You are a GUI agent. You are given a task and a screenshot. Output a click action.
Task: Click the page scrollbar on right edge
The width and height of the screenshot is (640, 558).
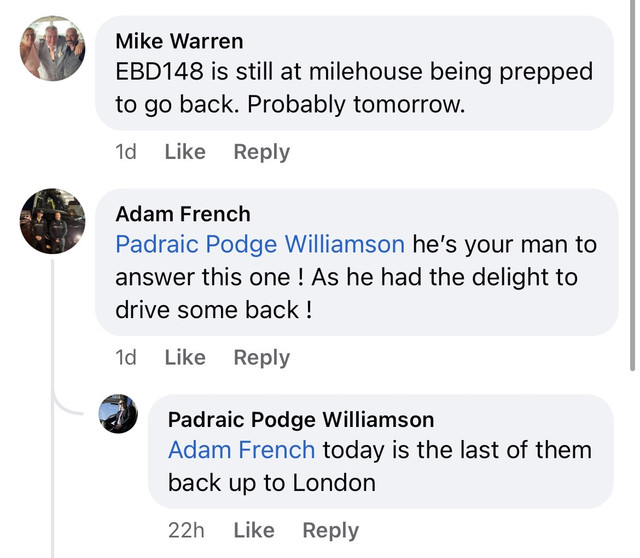pyautogui.click(x=632, y=185)
